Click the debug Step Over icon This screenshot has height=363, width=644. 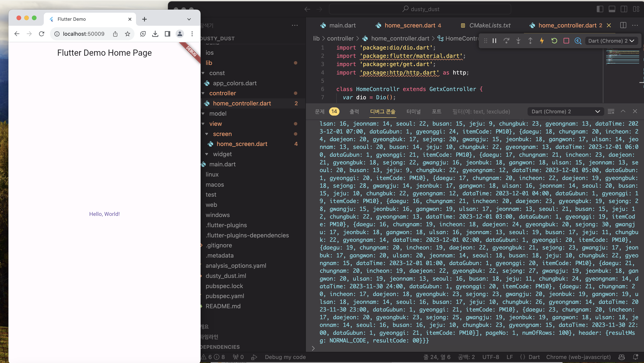pyautogui.click(x=506, y=41)
